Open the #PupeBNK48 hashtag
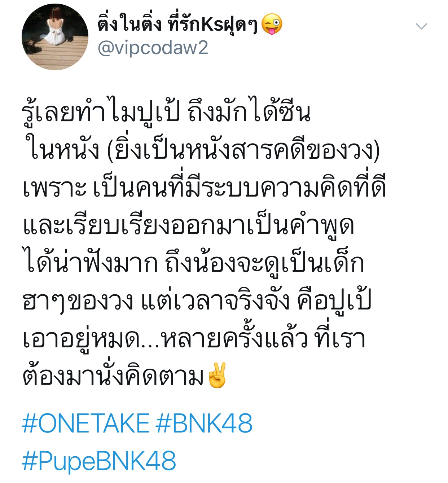 [x=99, y=461]
